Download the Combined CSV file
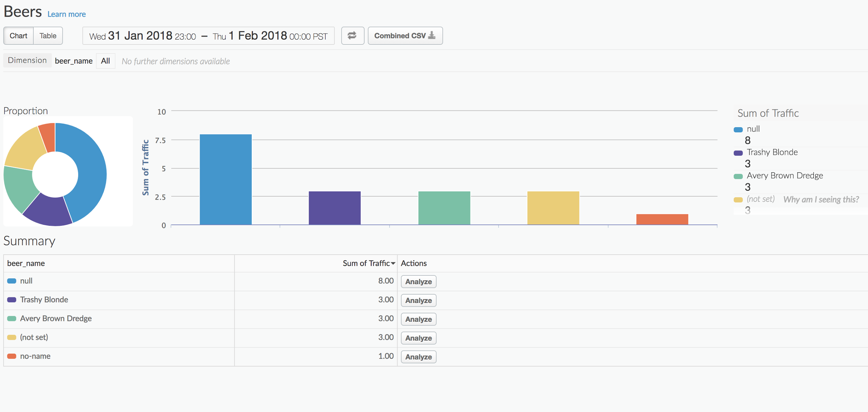The width and height of the screenshot is (868, 412). [x=405, y=36]
